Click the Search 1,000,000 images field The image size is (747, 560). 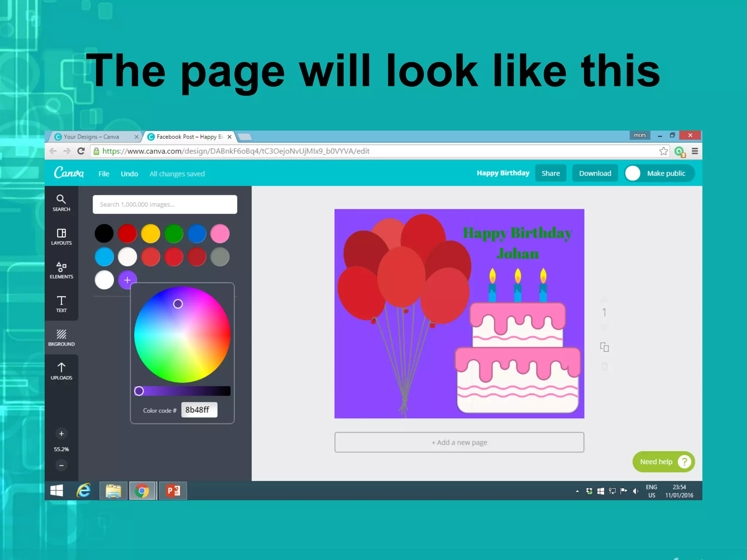165,204
